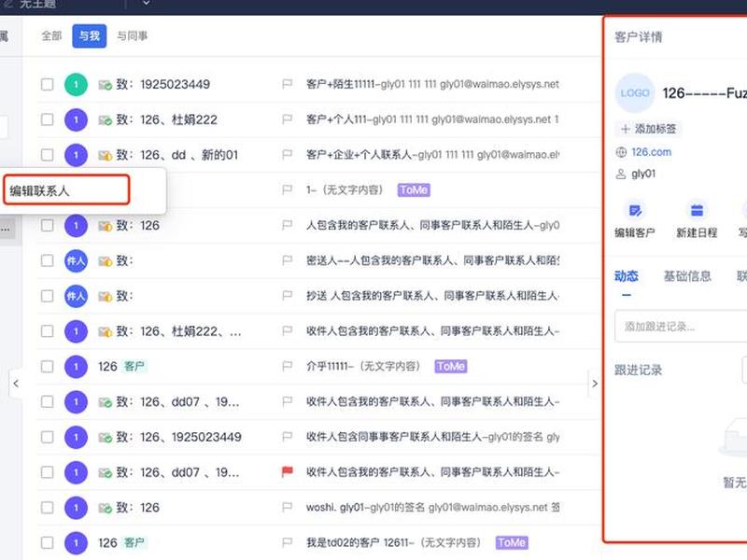Click 添加标签 to add a tag

(649, 129)
